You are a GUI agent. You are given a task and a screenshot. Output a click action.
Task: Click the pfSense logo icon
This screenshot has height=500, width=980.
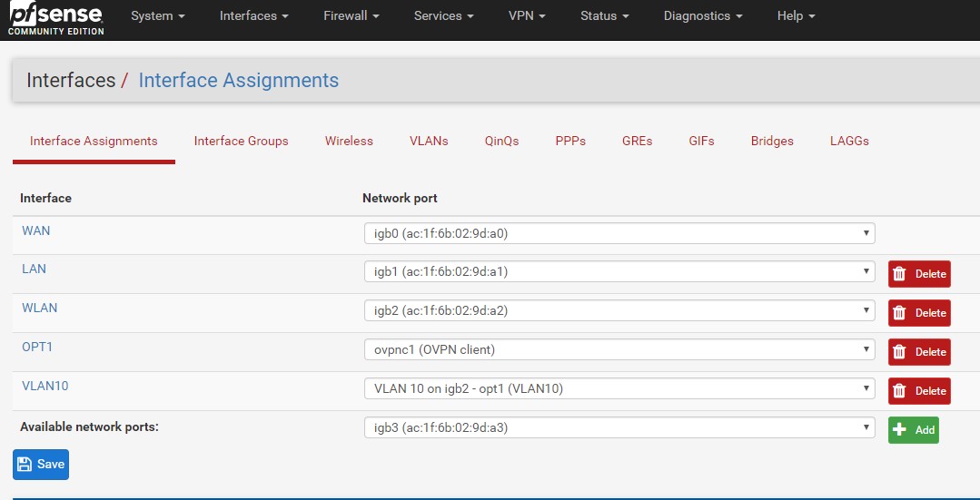(55, 17)
